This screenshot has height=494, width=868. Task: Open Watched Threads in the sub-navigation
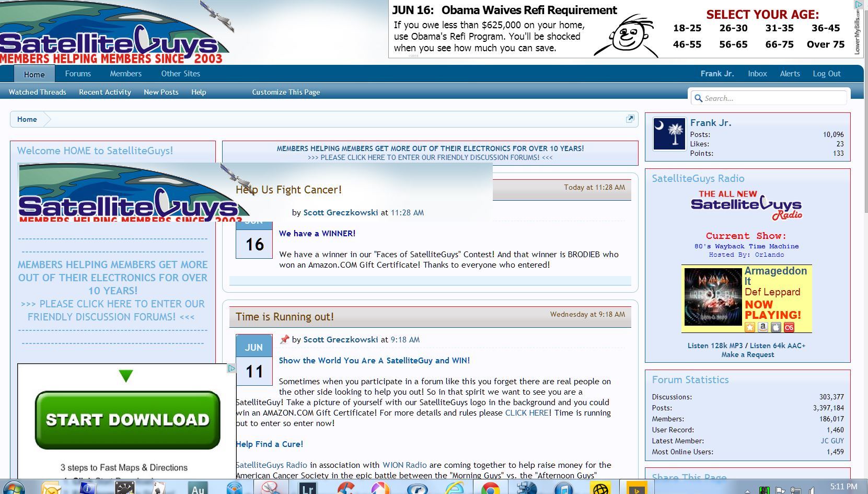click(38, 92)
